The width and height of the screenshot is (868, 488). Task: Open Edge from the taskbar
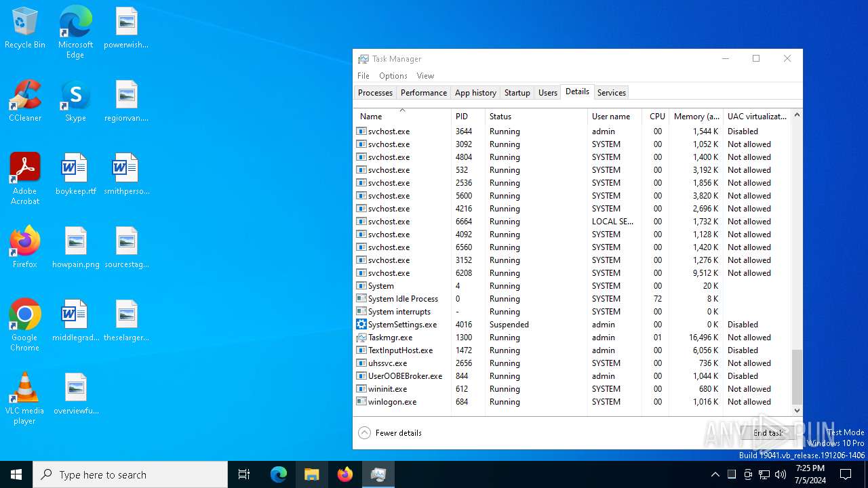coord(279,474)
